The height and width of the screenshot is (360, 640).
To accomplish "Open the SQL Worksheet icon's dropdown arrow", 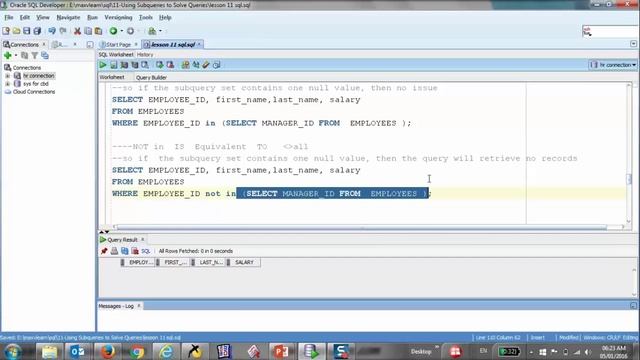I will [x=160, y=31].
